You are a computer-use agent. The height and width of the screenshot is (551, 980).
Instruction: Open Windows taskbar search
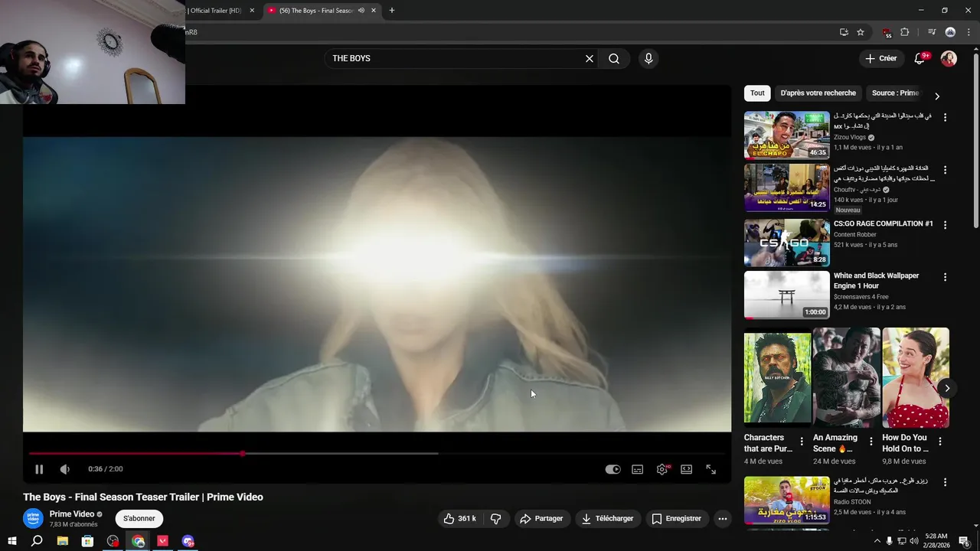[37, 541]
